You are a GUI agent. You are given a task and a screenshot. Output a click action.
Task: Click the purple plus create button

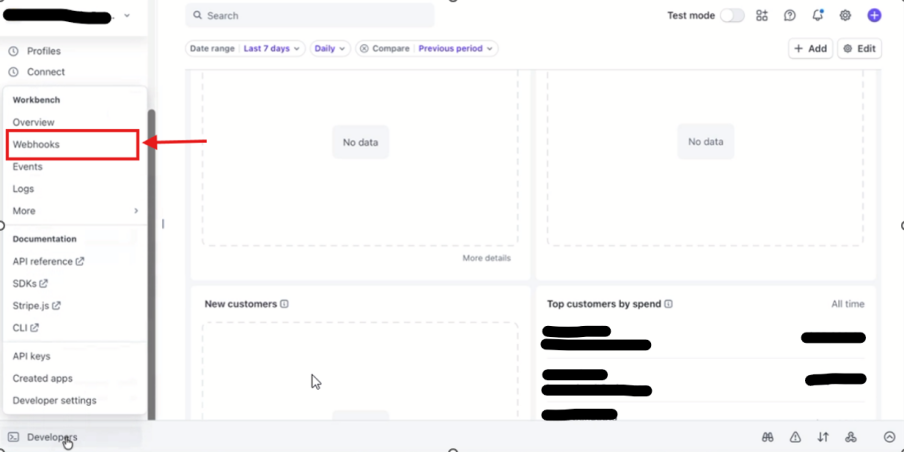coord(874,16)
